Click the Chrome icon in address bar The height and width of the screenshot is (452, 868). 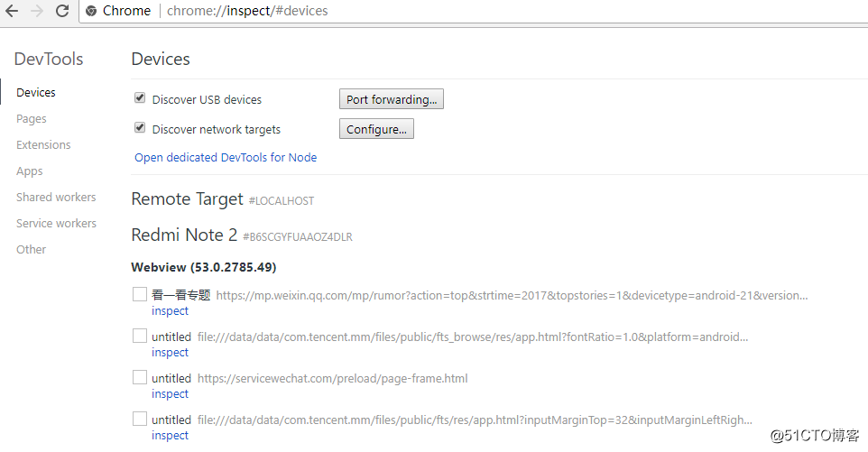point(91,11)
